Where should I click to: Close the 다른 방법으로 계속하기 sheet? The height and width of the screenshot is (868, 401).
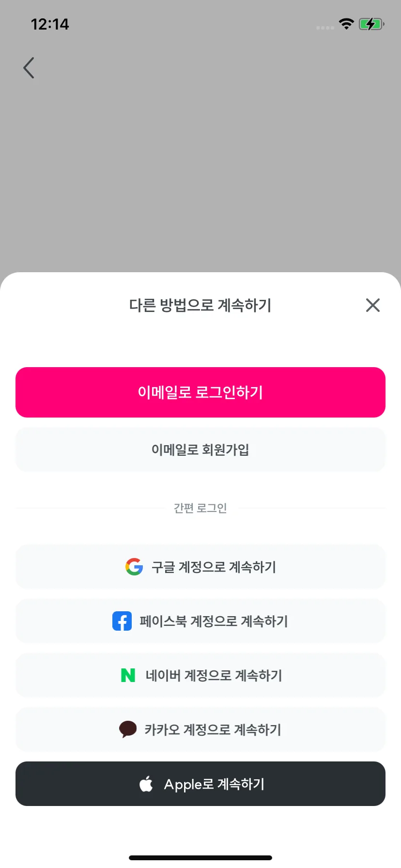point(373,305)
